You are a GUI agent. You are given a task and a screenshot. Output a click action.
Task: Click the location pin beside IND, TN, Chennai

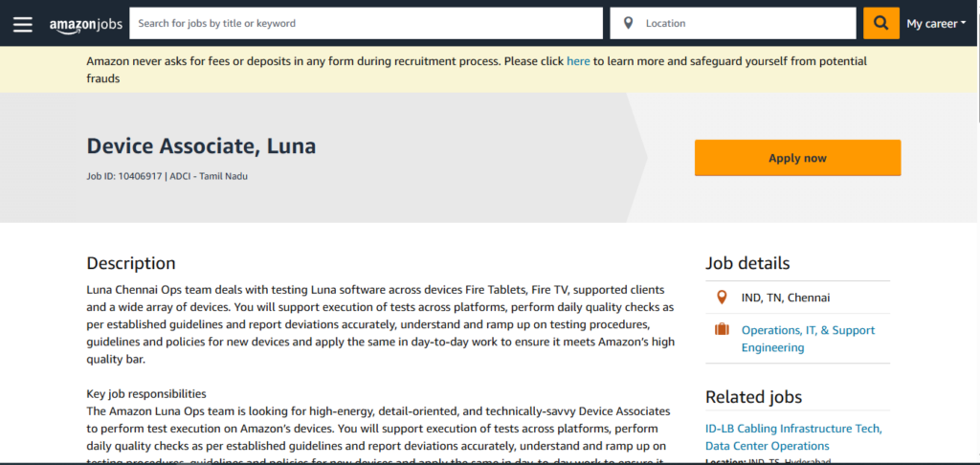point(722,298)
